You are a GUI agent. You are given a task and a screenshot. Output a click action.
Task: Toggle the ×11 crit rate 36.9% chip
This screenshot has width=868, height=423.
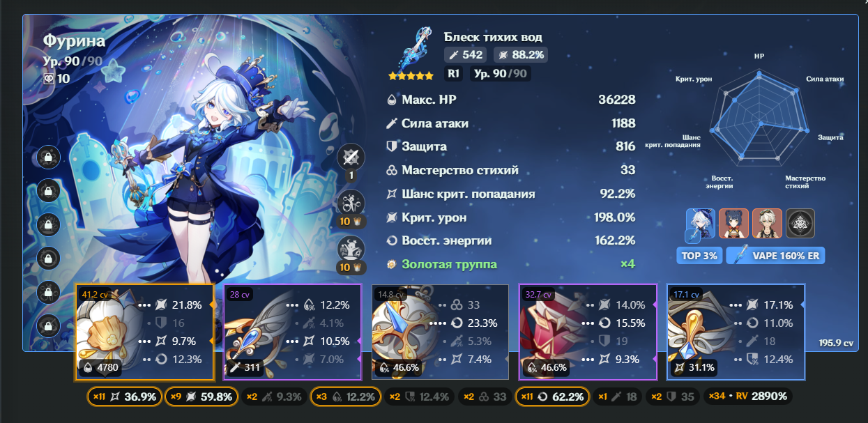click(x=124, y=397)
